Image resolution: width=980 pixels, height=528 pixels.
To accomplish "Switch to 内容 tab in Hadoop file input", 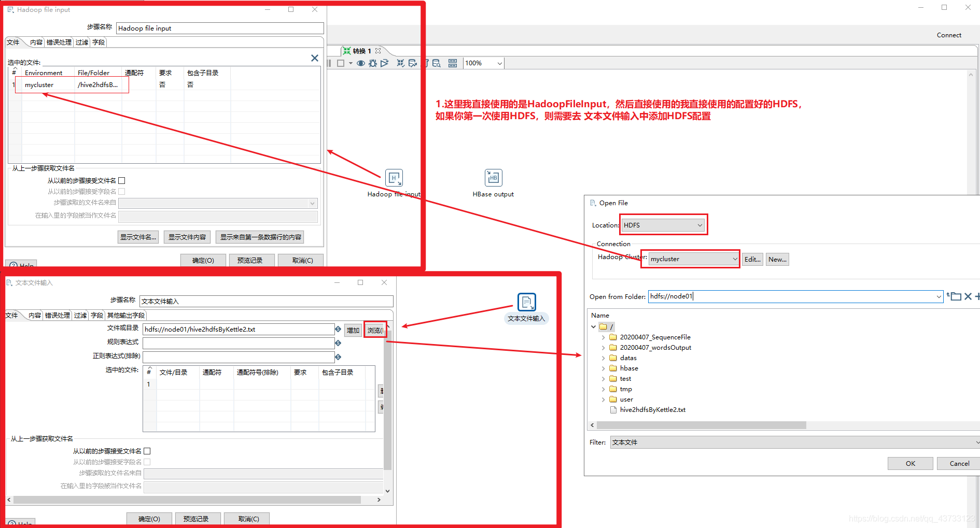I will pyautogui.click(x=36, y=42).
